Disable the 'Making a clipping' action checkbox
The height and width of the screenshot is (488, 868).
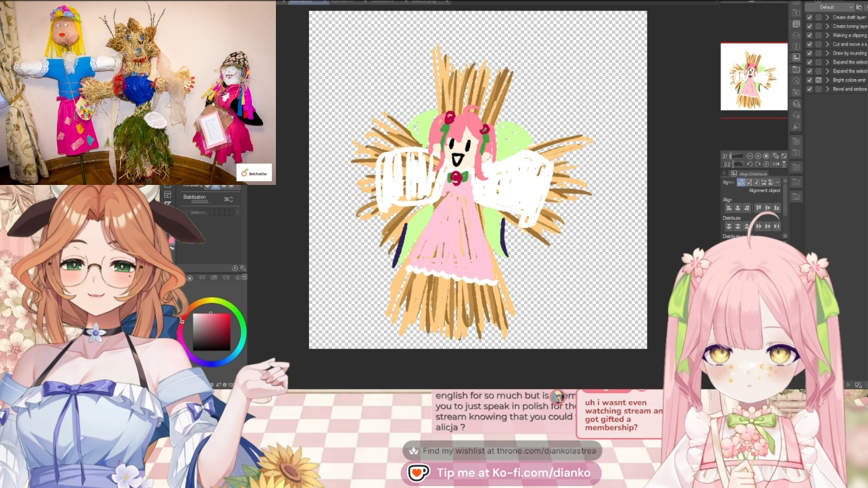(x=810, y=36)
